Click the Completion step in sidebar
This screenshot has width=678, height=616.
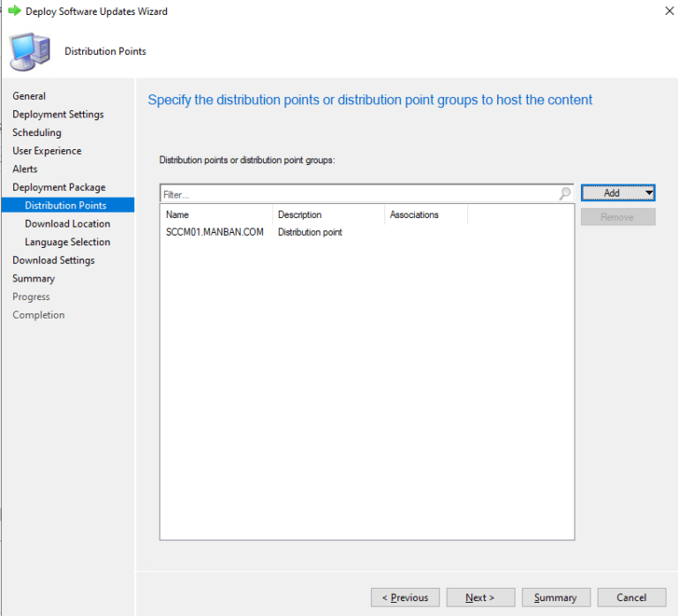click(39, 315)
